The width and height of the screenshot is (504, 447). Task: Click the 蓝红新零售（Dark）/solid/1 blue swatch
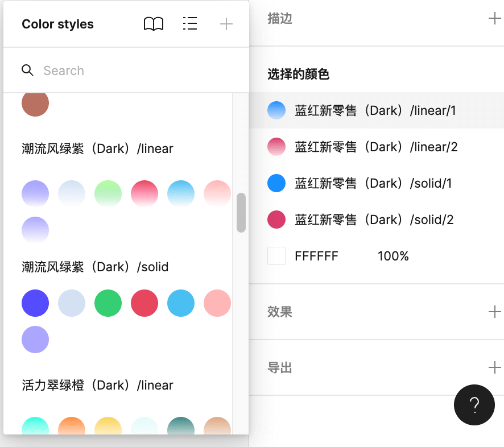(276, 183)
